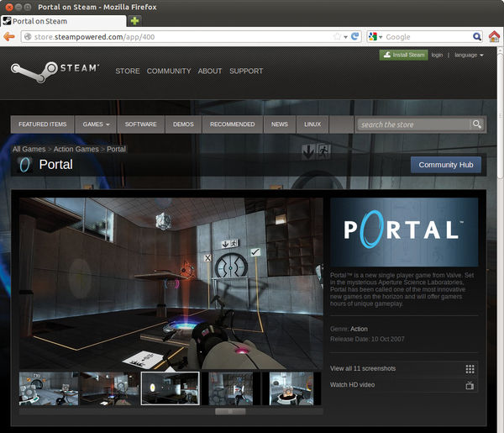Select the second screenshot thumbnail
The image size is (504, 433).
click(x=109, y=388)
